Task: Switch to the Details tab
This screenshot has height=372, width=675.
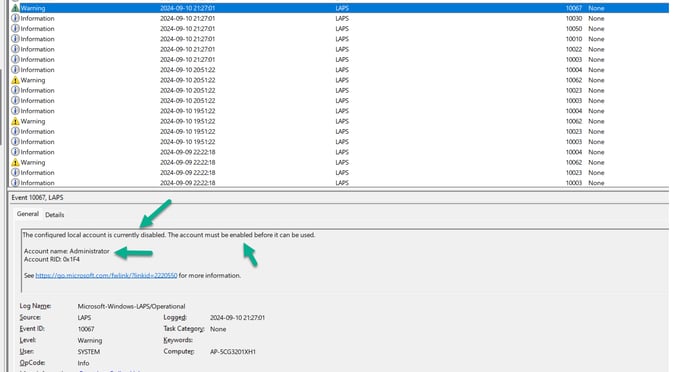Action: coord(55,214)
